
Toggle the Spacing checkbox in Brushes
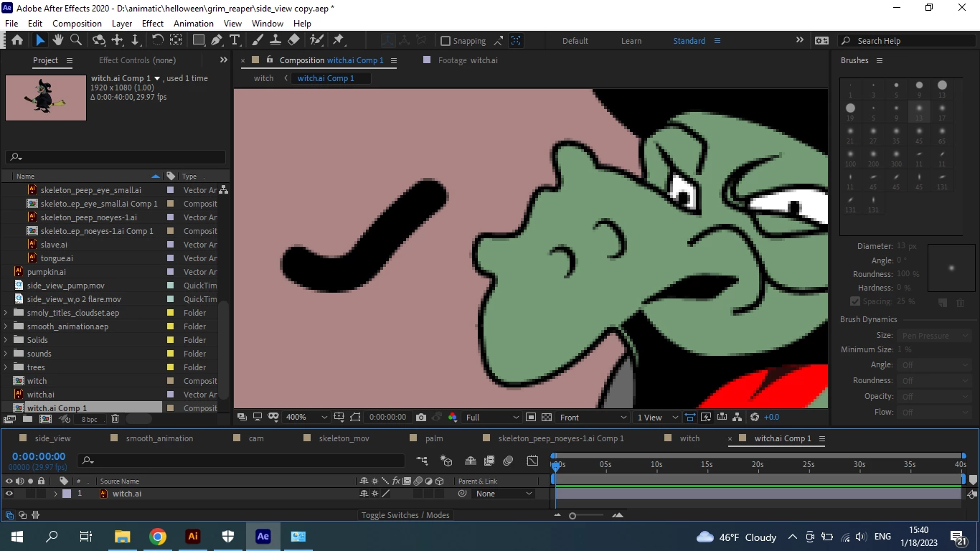(855, 301)
